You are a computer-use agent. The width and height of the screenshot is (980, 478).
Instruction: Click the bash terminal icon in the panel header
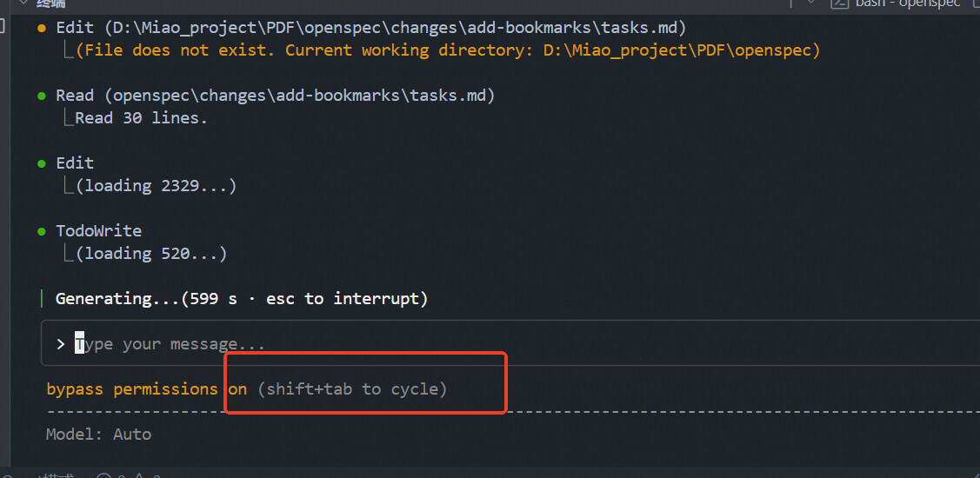coord(839,3)
